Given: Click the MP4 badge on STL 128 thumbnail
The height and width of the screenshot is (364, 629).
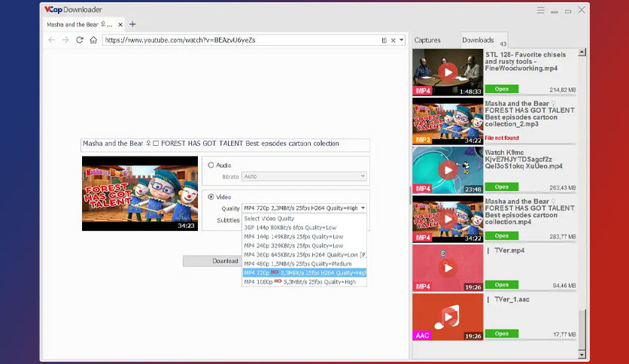Looking at the screenshot, I should click(x=422, y=91).
